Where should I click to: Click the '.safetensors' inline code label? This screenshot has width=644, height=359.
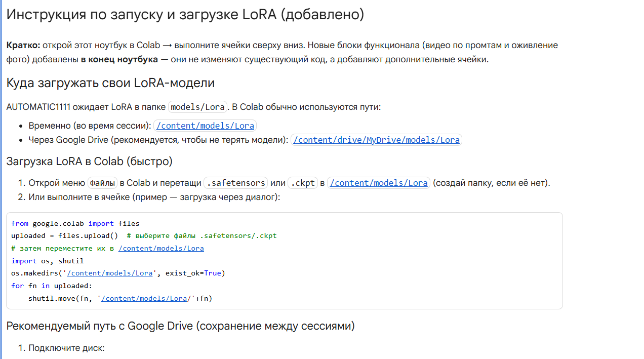click(236, 183)
